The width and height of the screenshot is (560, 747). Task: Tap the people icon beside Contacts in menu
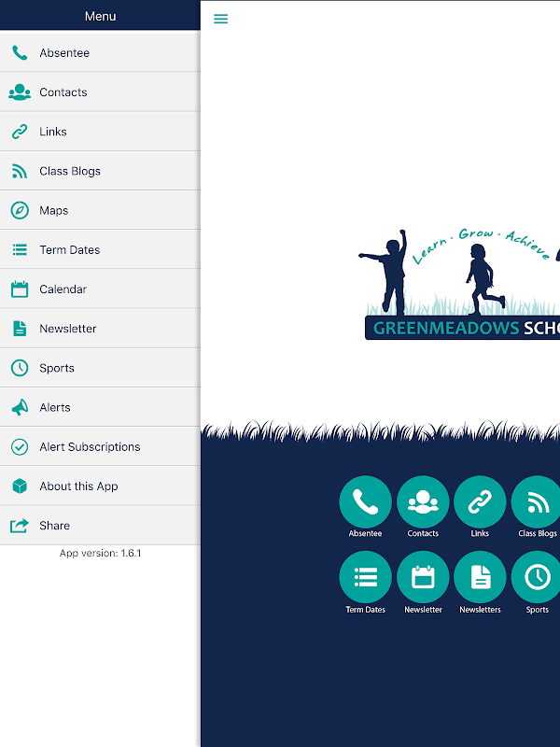point(20,92)
